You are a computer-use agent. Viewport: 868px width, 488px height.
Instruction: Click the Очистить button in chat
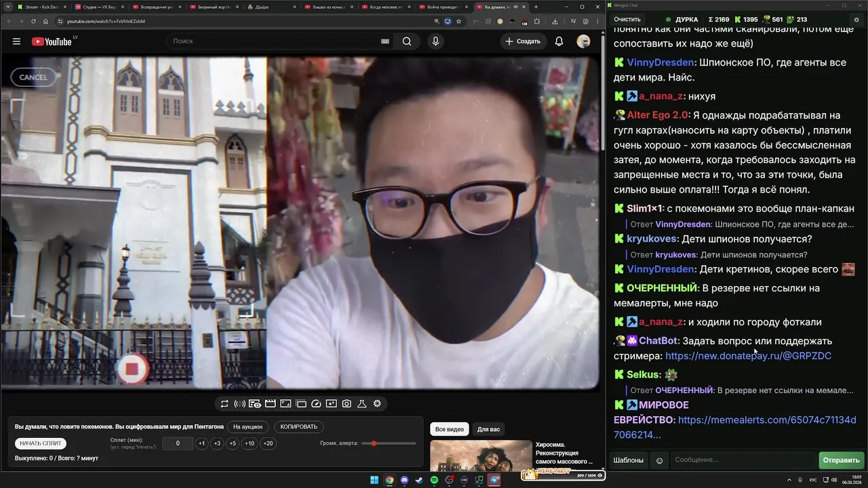(x=627, y=20)
